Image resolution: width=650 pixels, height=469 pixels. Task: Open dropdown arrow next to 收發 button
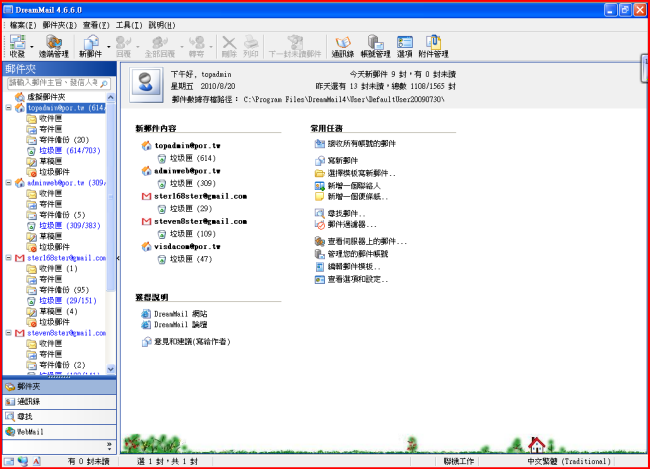point(33,44)
